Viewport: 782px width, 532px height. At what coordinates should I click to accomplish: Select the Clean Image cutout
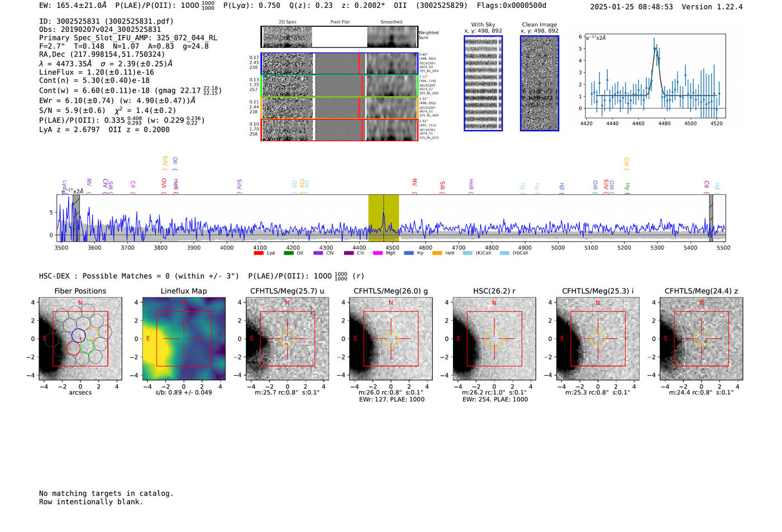[540, 83]
